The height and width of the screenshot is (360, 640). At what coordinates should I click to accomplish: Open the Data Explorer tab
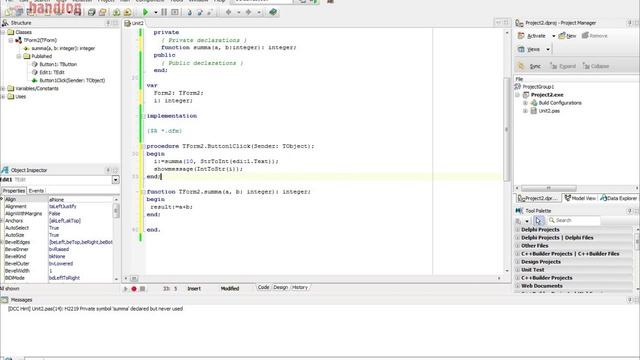(x=619, y=198)
